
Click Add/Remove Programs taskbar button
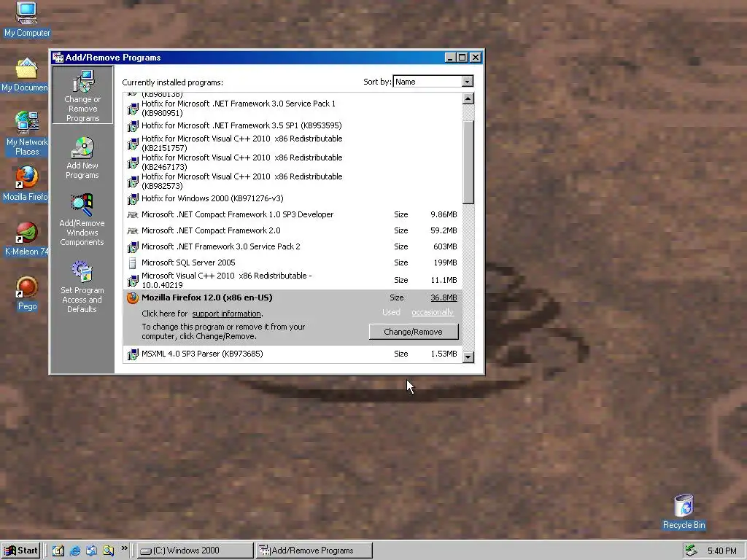point(314,551)
